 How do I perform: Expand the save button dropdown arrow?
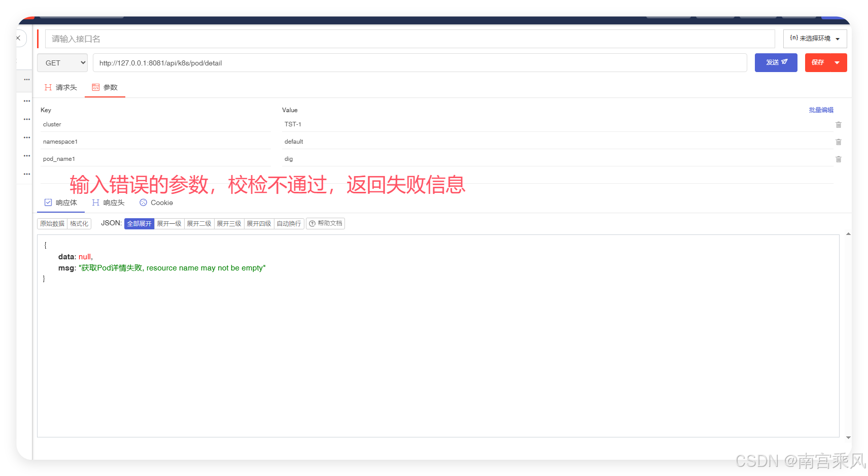click(x=837, y=63)
